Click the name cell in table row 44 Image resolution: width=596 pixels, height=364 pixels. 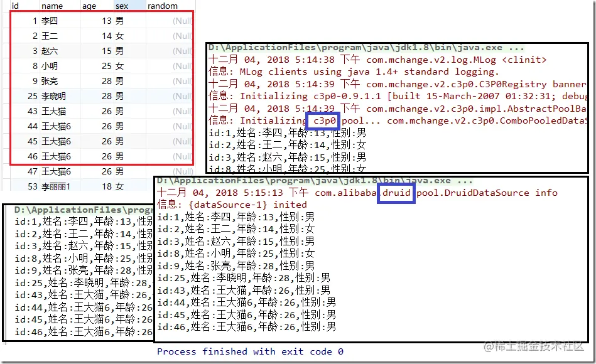(x=57, y=126)
